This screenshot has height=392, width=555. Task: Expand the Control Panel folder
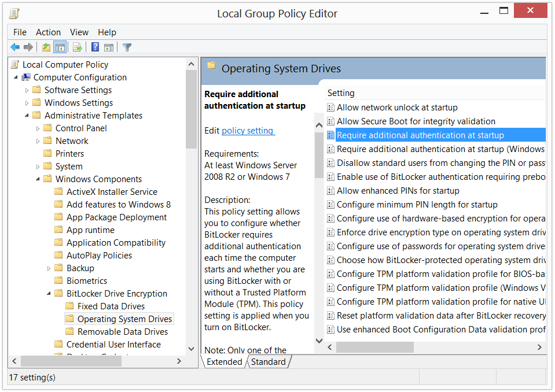(x=38, y=128)
